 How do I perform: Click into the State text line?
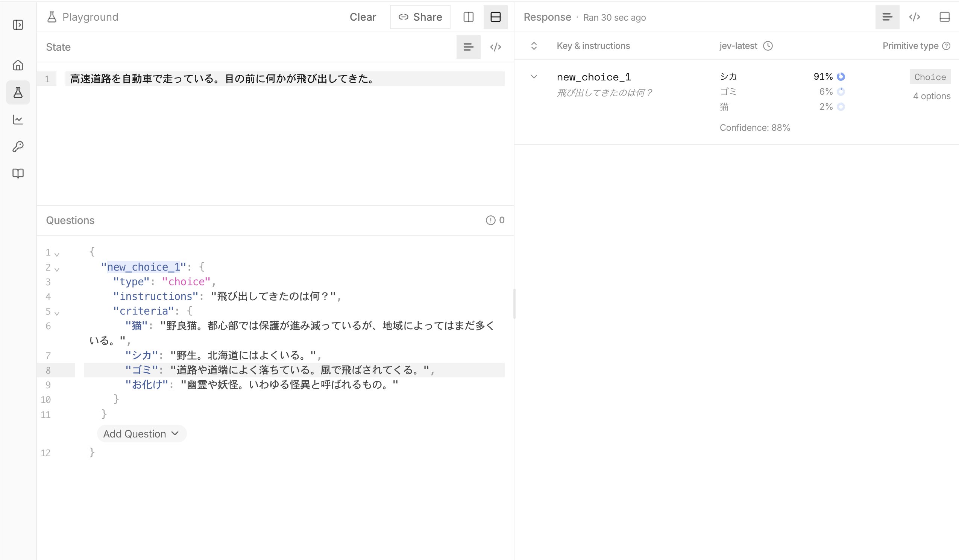click(x=285, y=79)
